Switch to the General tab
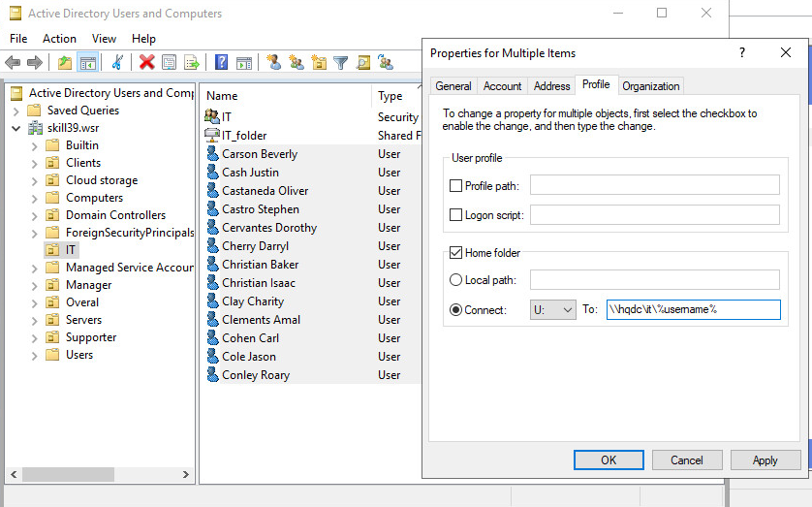812x507 pixels. pyautogui.click(x=453, y=86)
